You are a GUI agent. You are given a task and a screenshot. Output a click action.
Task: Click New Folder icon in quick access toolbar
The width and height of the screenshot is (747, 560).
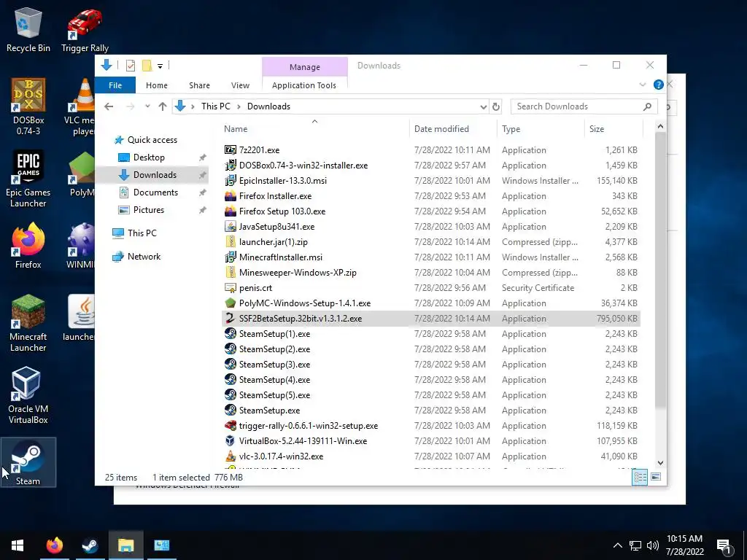pyautogui.click(x=147, y=65)
